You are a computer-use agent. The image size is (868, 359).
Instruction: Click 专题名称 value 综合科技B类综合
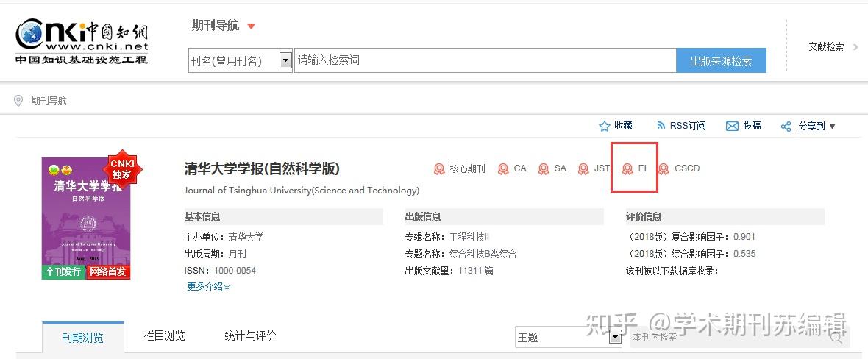tap(483, 254)
